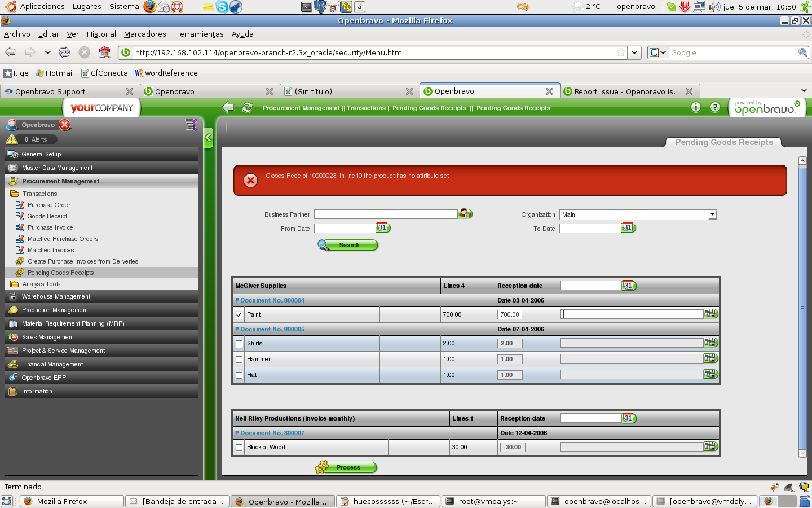The height and width of the screenshot is (508, 812).
Task: Open McGiver Supplies reception date calendar
Action: tap(629, 286)
